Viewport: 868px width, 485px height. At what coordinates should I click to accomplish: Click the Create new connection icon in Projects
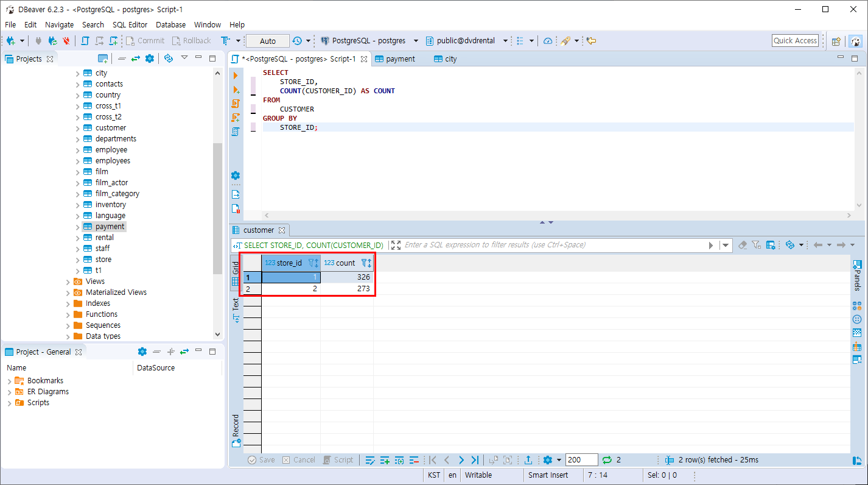[103, 58]
